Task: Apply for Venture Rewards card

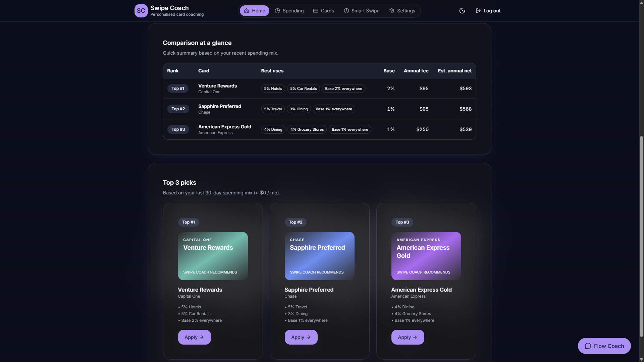Action: point(194,337)
